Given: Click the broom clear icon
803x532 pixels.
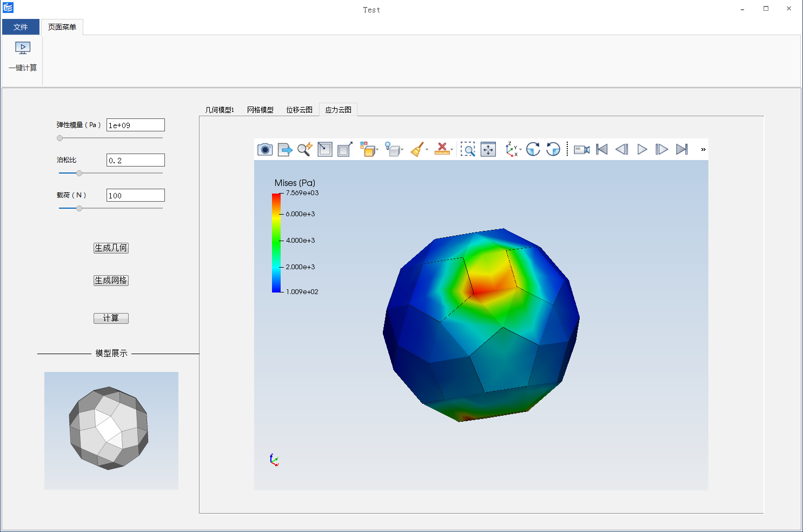Looking at the screenshot, I should tap(417, 149).
